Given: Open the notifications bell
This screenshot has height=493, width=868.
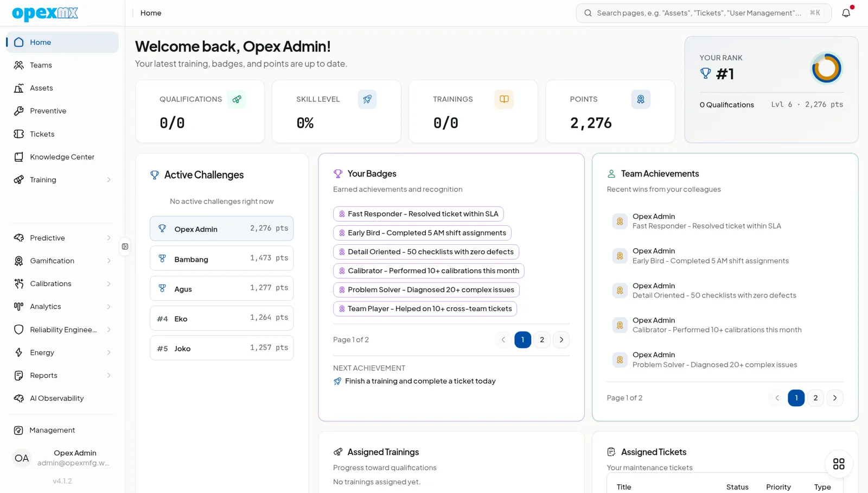Looking at the screenshot, I should click(846, 13).
